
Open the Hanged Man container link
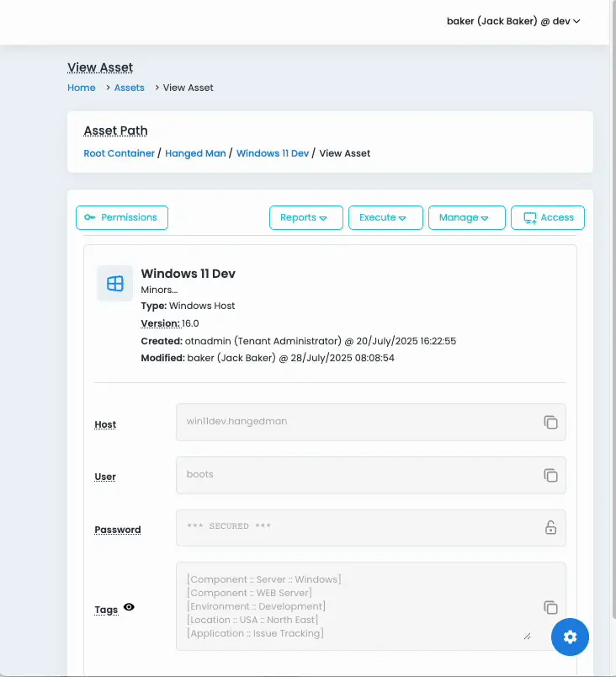click(195, 153)
